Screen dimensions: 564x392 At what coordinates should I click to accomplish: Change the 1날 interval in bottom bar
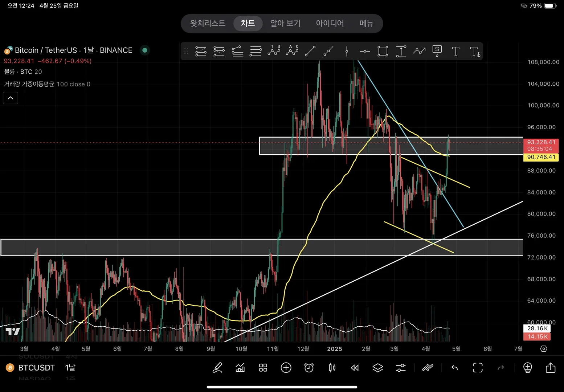point(70,368)
